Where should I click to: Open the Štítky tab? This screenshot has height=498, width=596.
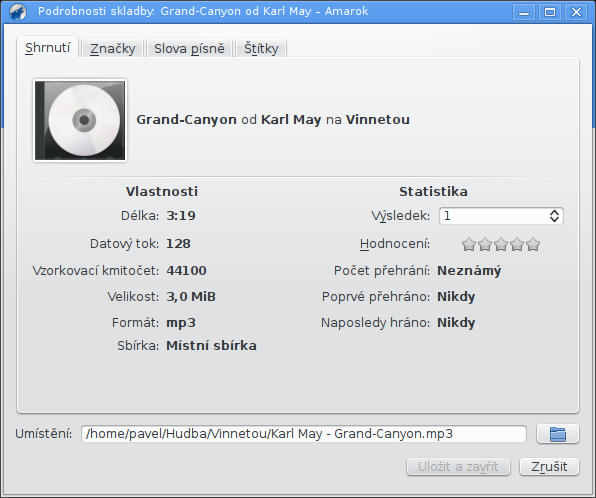261,48
